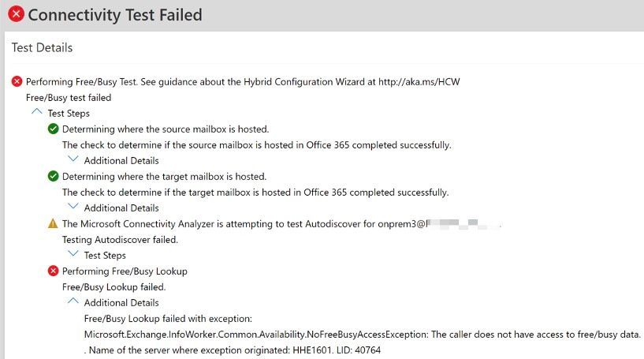Select 'Determining where the source mailbox is hosted' step
Image resolution: width=644 pixels, height=359 pixels.
(x=166, y=129)
